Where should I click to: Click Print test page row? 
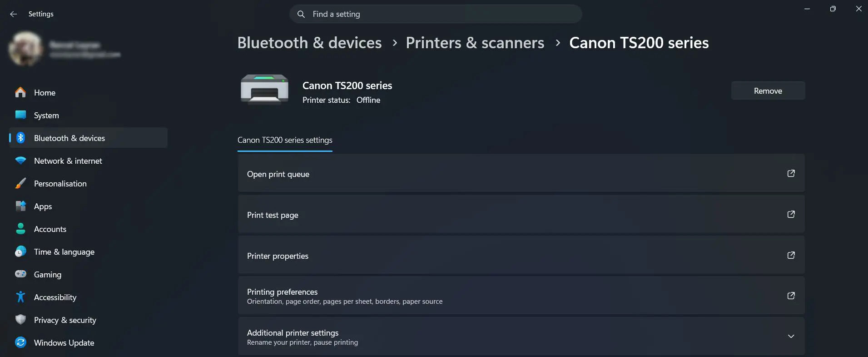tap(521, 214)
